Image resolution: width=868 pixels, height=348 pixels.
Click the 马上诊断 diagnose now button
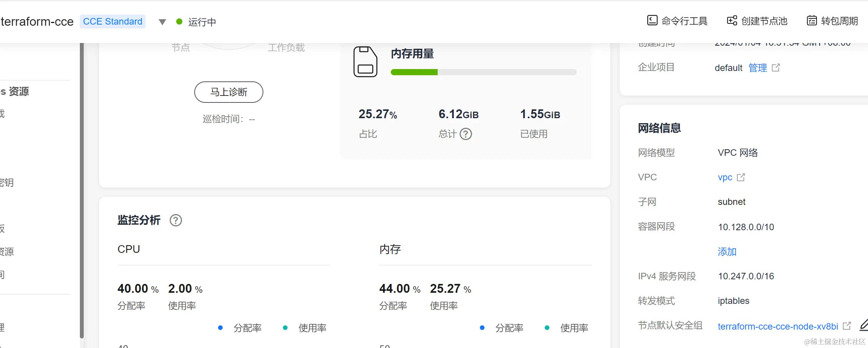pos(229,92)
